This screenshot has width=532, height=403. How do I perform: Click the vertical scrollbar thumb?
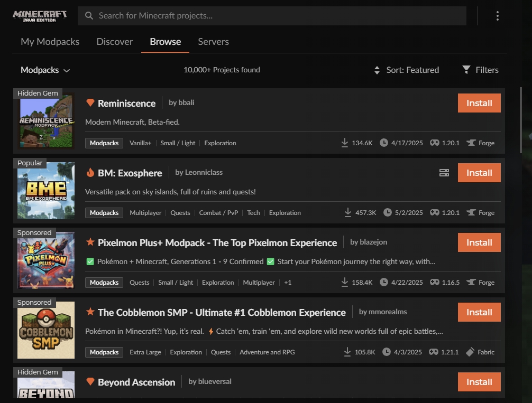520,120
